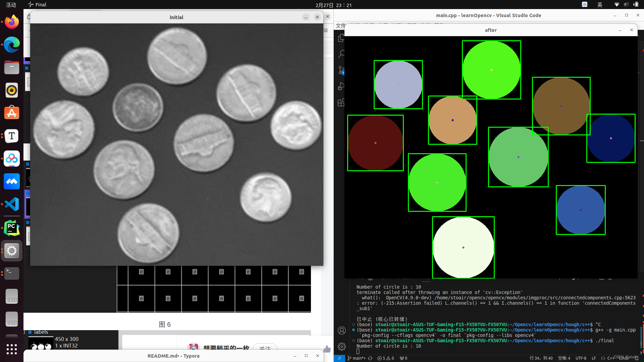Open VS Code Accounts icon
The width and height of the screenshot is (644, 362).
click(342, 330)
